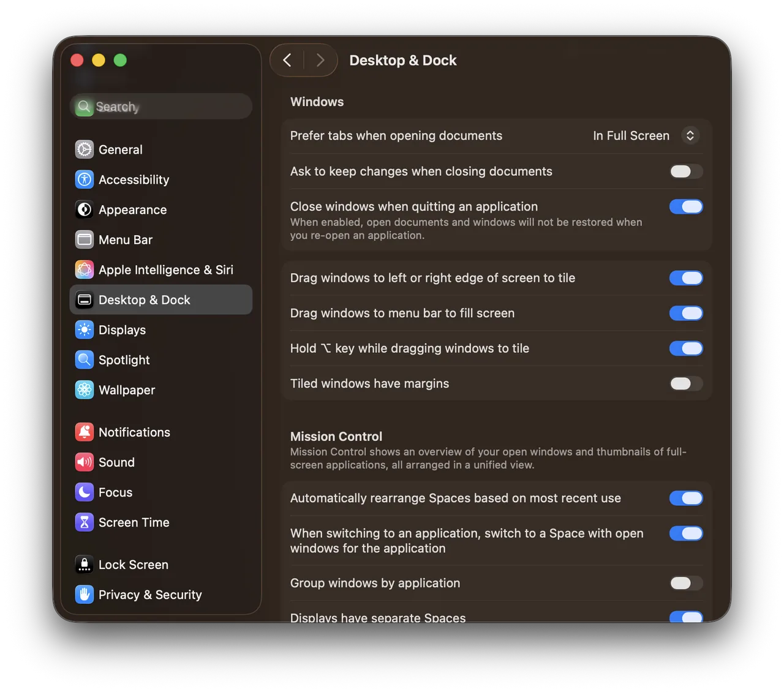
Task: Turn off Automatically rearrange Spaces switch
Action: point(686,498)
